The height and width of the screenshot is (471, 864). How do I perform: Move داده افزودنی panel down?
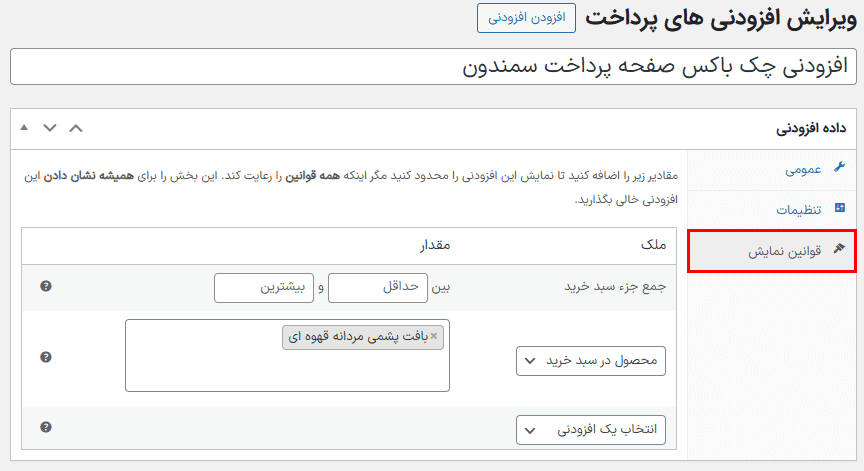click(x=50, y=128)
